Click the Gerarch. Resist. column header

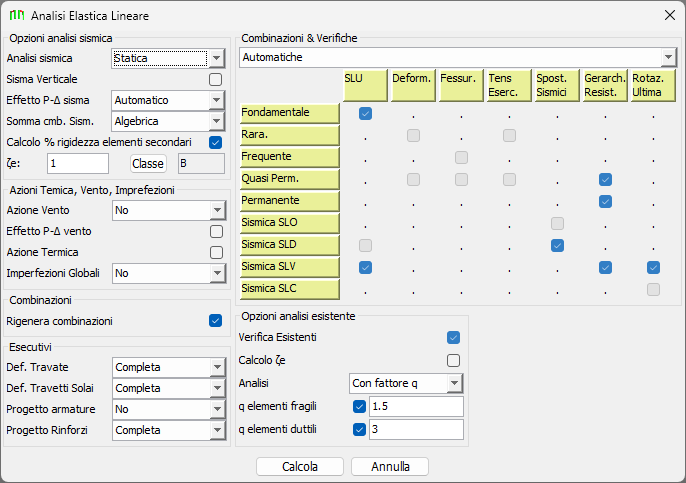coord(605,85)
